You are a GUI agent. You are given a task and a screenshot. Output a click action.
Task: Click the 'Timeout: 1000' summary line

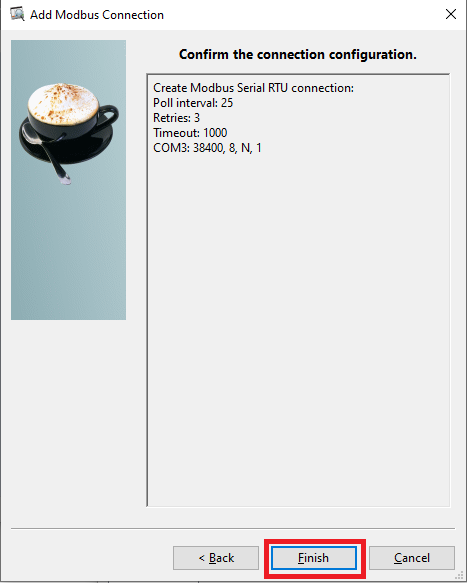(x=190, y=133)
